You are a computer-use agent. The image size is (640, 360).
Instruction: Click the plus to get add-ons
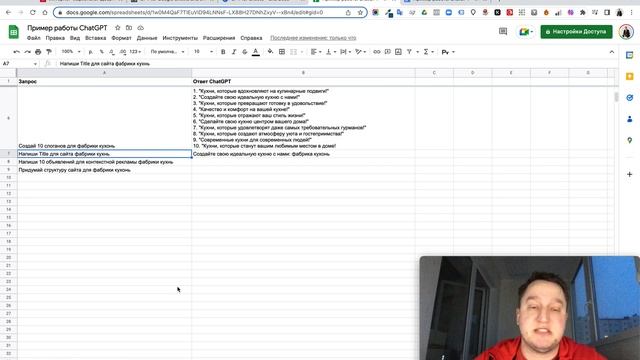pos(629,174)
